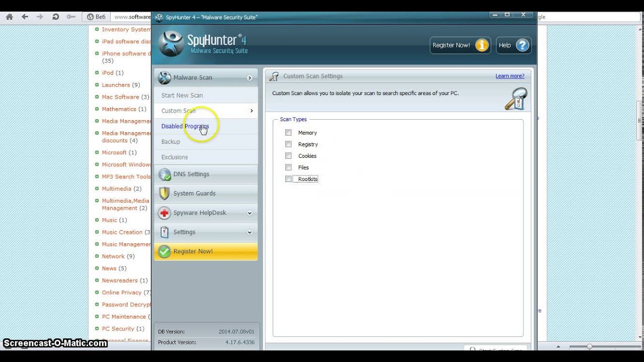Click the System Guards shield icon
644x362 pixels.
[x=165, y=194]
